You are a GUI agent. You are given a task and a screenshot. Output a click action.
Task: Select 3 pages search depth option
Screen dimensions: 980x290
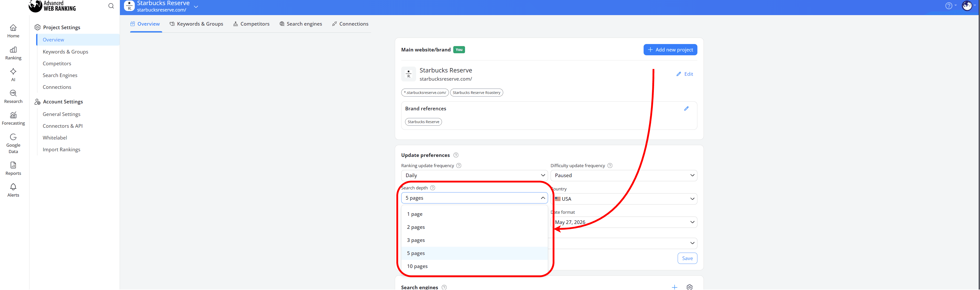click(x=474, y=240)
